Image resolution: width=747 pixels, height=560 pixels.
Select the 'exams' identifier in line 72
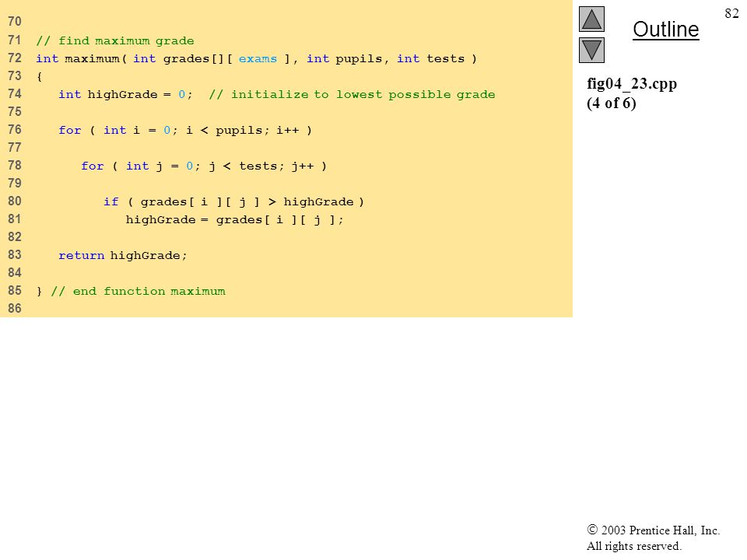point(258,58)
